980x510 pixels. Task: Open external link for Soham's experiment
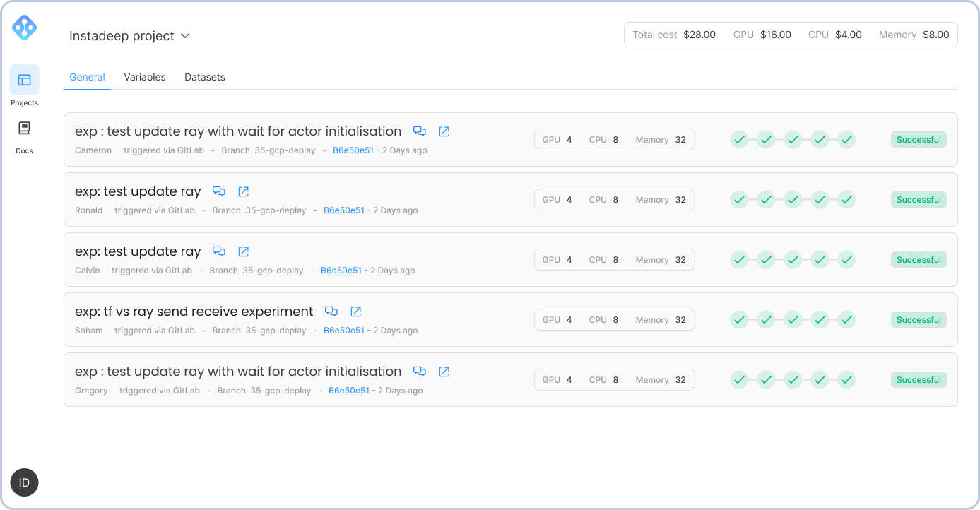356,312
